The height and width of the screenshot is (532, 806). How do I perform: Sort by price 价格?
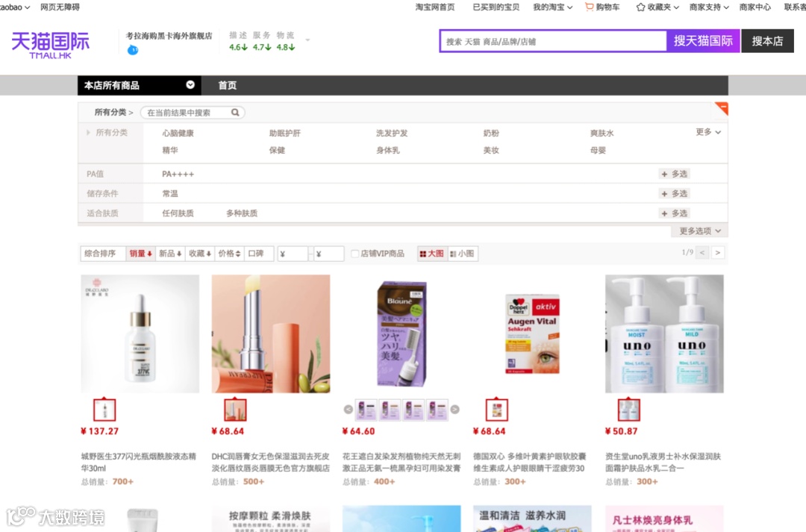pos(229,254)
